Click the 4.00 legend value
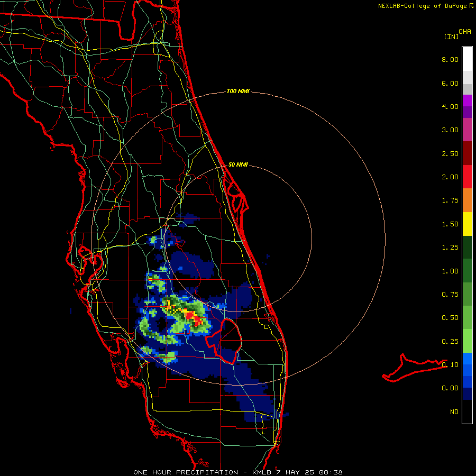This screenshot has width=476, height=476. (x=450, y=106)
